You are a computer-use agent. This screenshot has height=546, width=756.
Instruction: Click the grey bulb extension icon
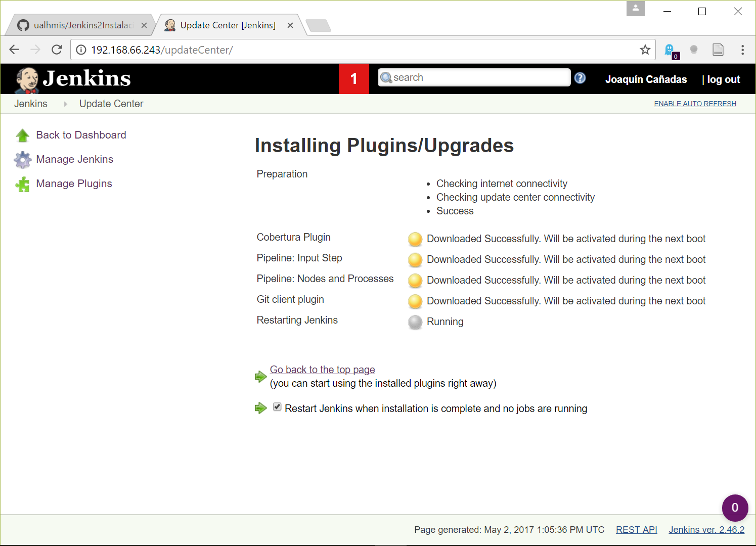click(x=694, y=50)
